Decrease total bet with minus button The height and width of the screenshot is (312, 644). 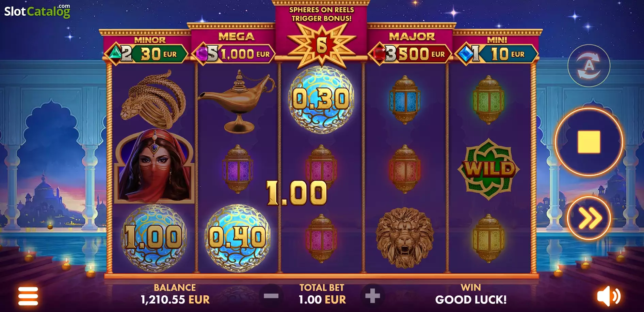271,296
